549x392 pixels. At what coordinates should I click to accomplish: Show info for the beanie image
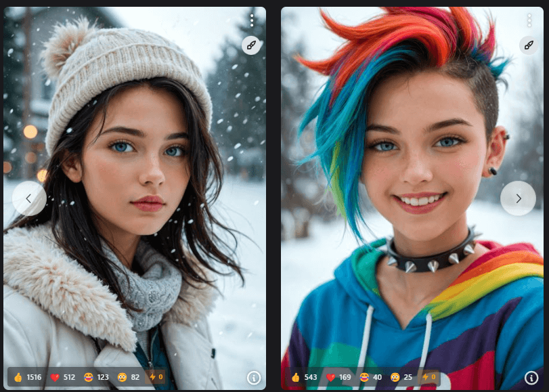[x=254, y=378]
